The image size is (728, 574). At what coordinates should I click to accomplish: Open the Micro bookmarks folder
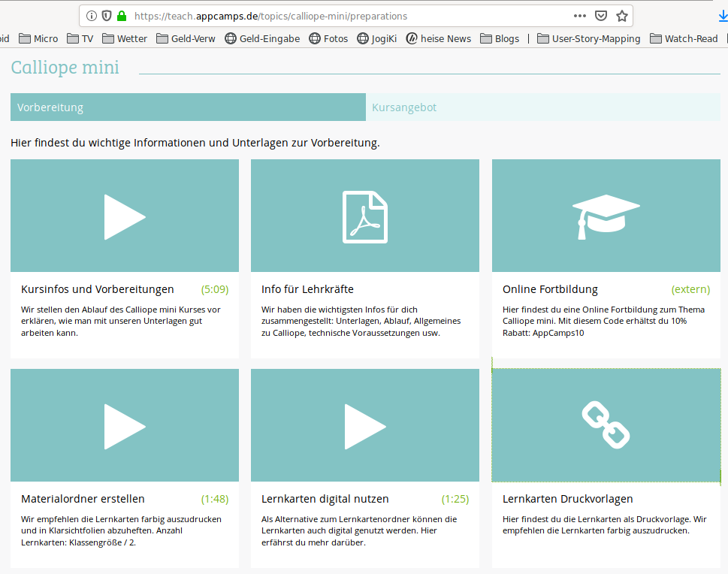38,38
